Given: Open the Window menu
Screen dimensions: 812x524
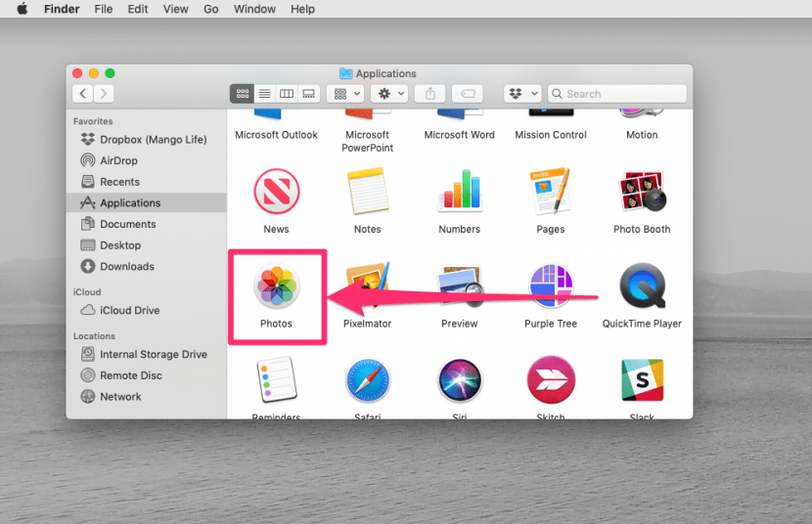Looking at the screenshot, I should point(254,9).
